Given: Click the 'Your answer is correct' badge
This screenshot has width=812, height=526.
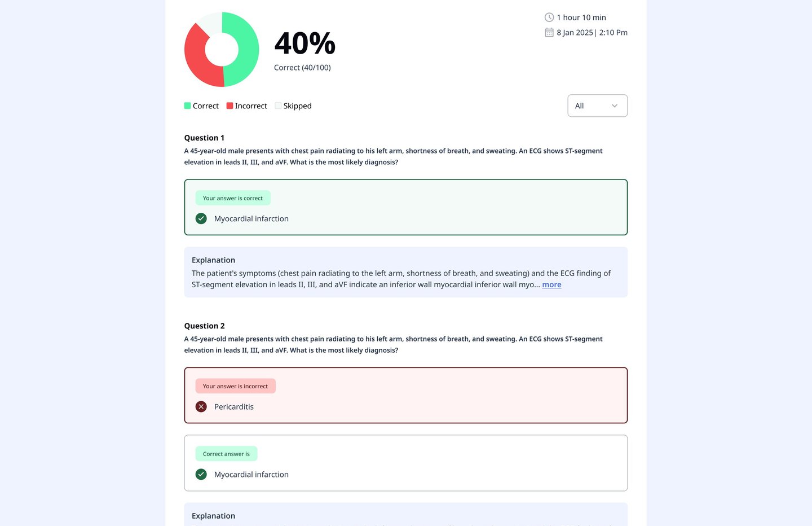Looking at the screenshot, I should pyautogui.click(x=233, y=198).
